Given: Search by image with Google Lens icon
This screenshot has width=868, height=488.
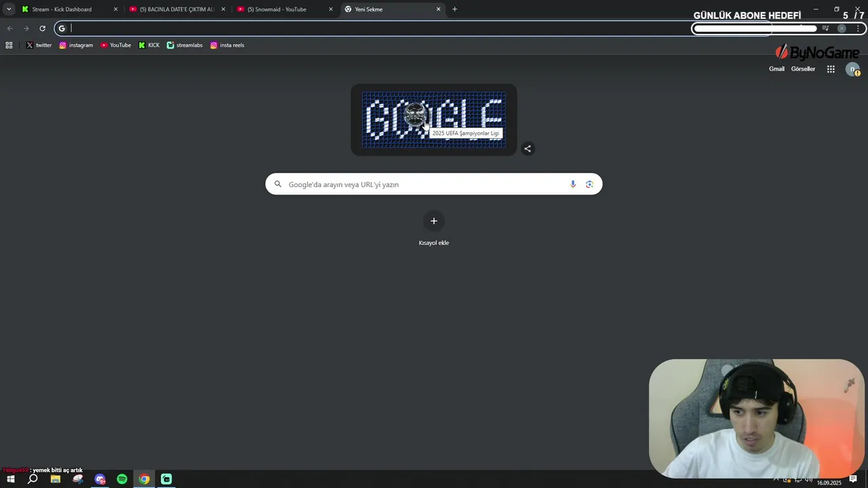Looking at the screenshot, I should (589, 184).
